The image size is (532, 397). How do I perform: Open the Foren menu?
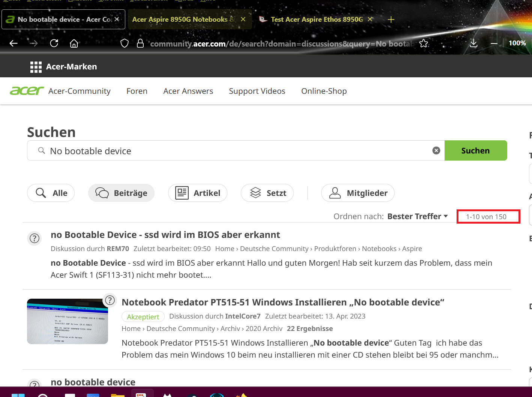pos(137,91)
